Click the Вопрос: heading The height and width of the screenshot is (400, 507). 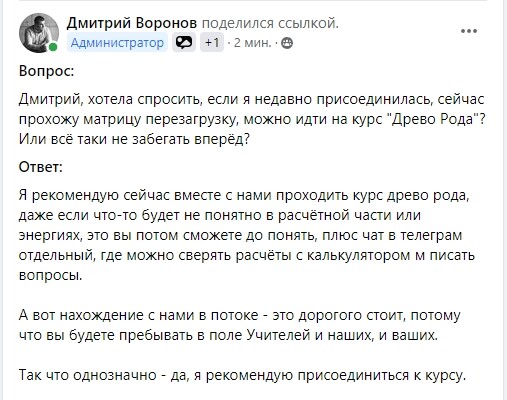46,71
